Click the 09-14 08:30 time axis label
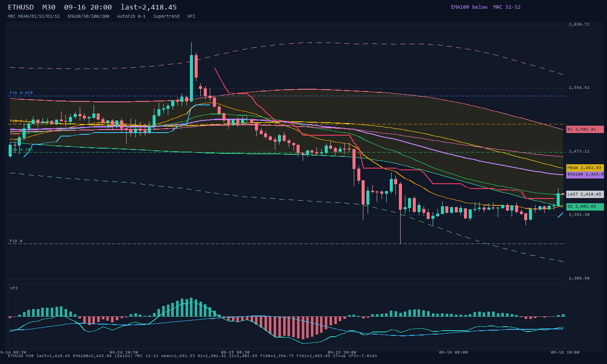The image size is (607, 364). [12, 352]
